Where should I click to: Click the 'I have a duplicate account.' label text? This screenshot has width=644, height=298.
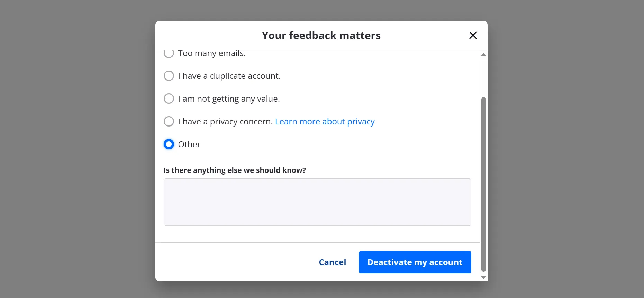point(229,76)
